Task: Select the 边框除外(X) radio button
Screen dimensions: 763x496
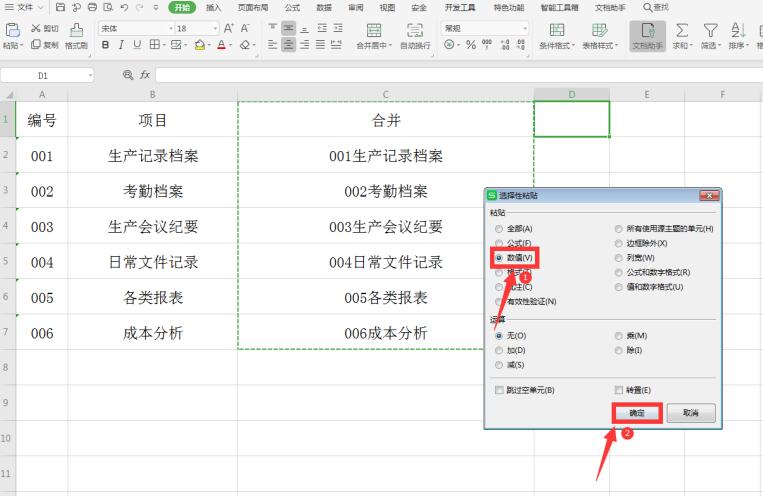Action: coord(618,243)
